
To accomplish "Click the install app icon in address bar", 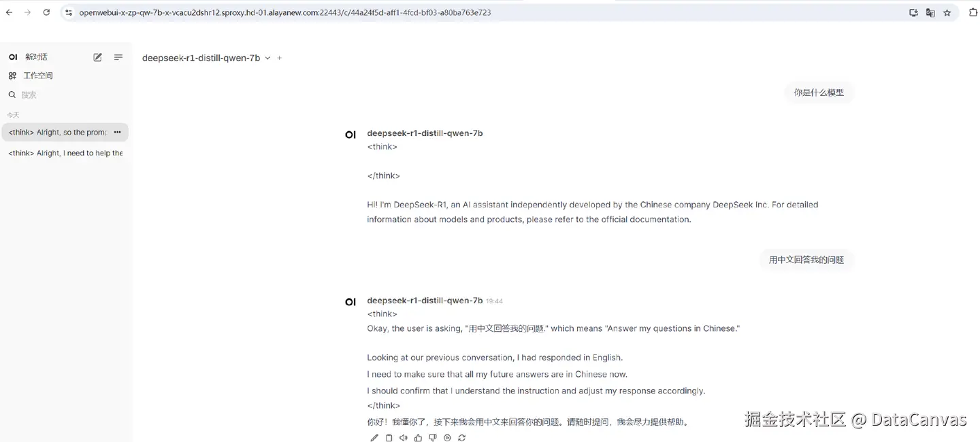I will [913, 12].
